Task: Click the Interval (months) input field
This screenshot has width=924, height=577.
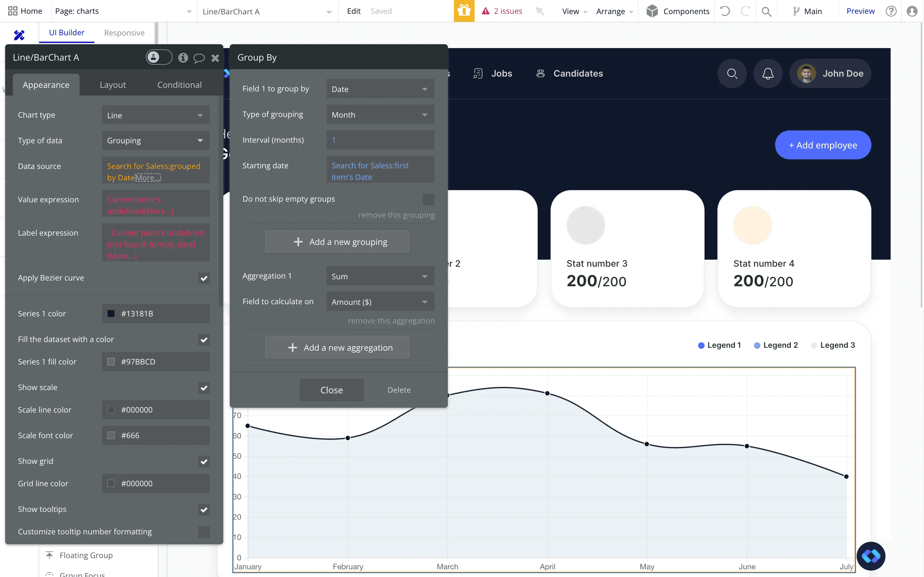Action: 380,140
